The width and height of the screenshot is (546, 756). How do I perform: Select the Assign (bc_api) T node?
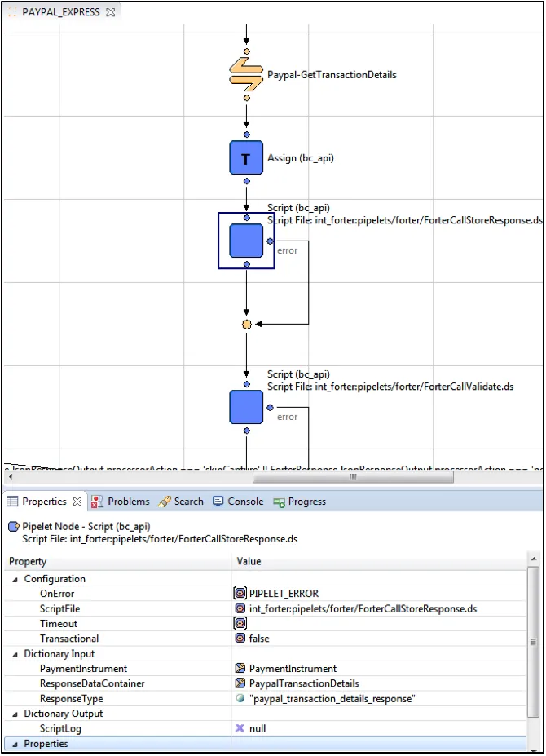pyautogui.click(x=246, y=157)
